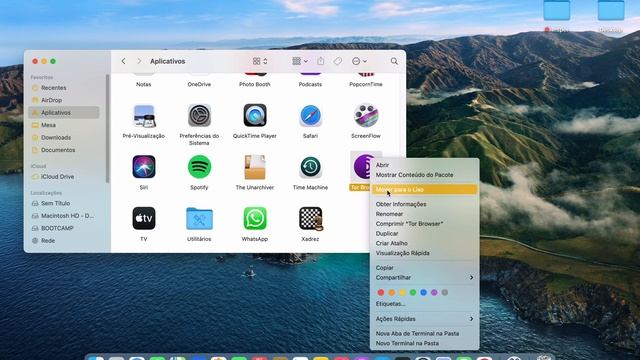Screen dimensions: 640x360
Task: Open BOOTCAMP volume in sidebar
Action: pyautogui.click(x=64, y=228)
